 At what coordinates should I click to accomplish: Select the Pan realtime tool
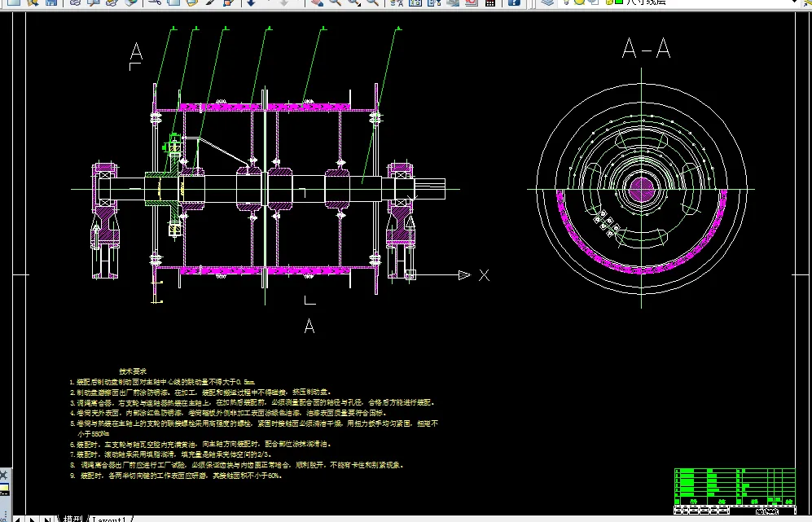coord(317,2)
